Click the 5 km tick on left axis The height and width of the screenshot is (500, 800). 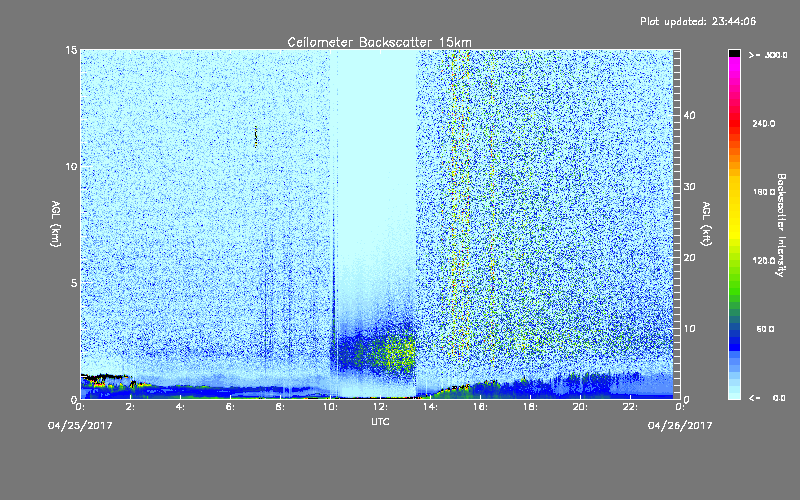pyautogui.click(x=74, y=283)
